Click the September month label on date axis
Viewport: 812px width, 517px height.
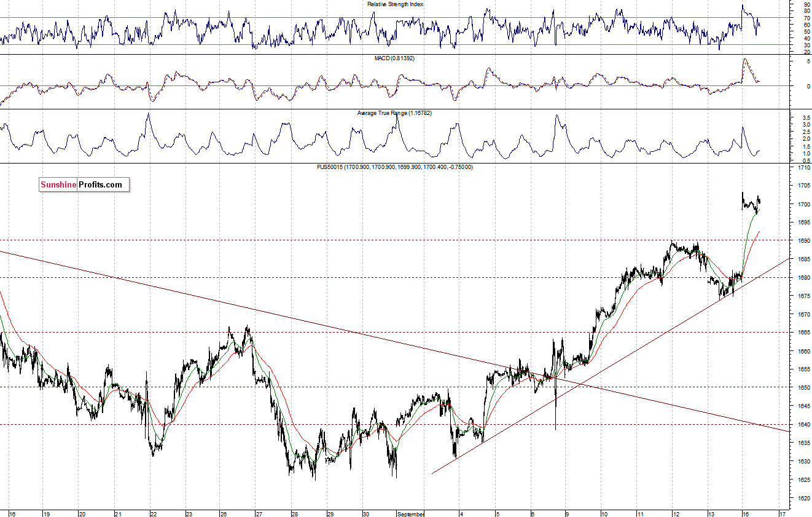pyautogui.click(x=412, y=513)
